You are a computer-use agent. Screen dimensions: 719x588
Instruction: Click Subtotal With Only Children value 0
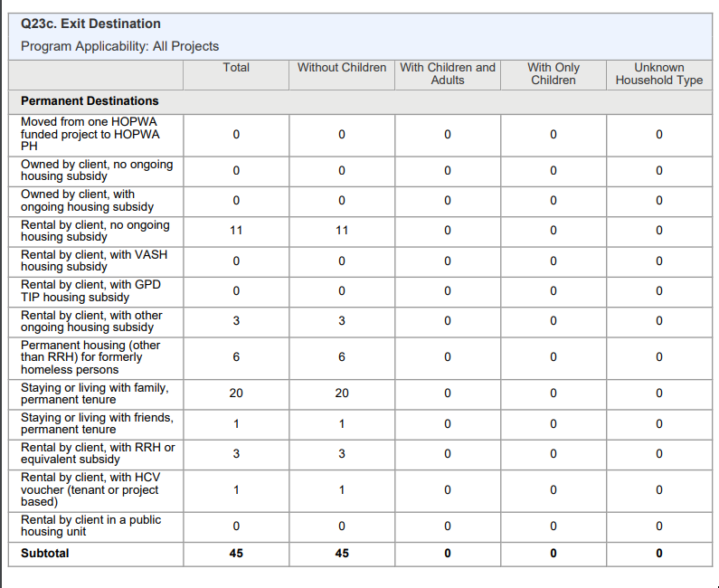tap(553, 553)
